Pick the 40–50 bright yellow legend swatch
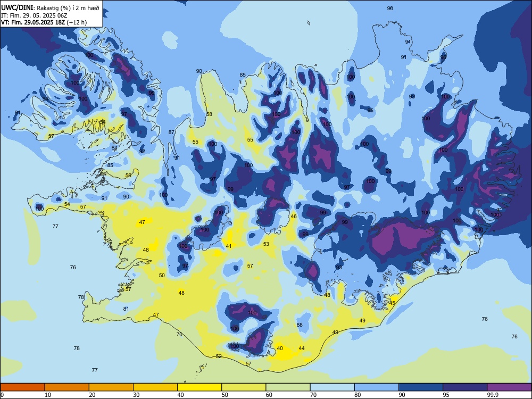532x399 pixels. pyautogui.click(x=199, y=387)
